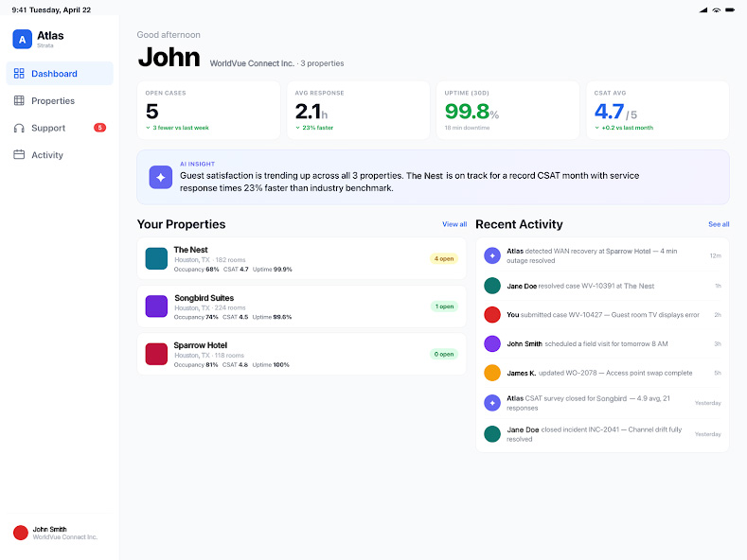Viewport: 747px width, 560px height.
Task: Click John Smith name at sidebar bottom
Action: pyautogui.click(x=49, y=529)
